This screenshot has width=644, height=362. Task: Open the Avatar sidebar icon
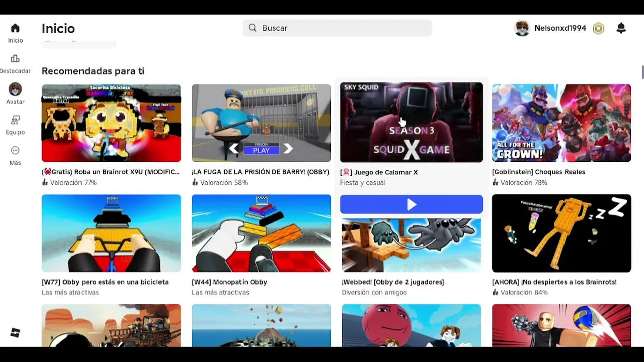[x=15, y=89]
